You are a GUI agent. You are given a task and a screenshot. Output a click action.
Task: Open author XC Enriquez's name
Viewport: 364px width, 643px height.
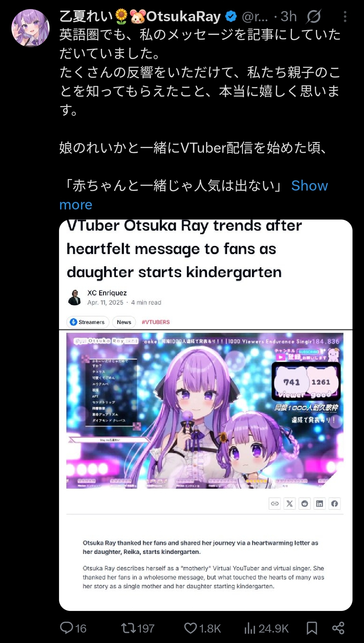click(107, 293)
